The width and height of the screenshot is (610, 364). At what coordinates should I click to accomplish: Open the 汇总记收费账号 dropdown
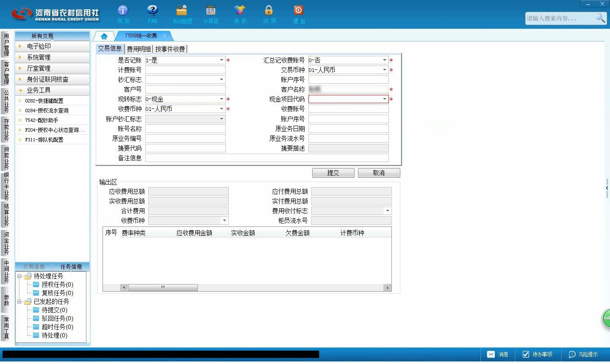(x=385, y=60)
